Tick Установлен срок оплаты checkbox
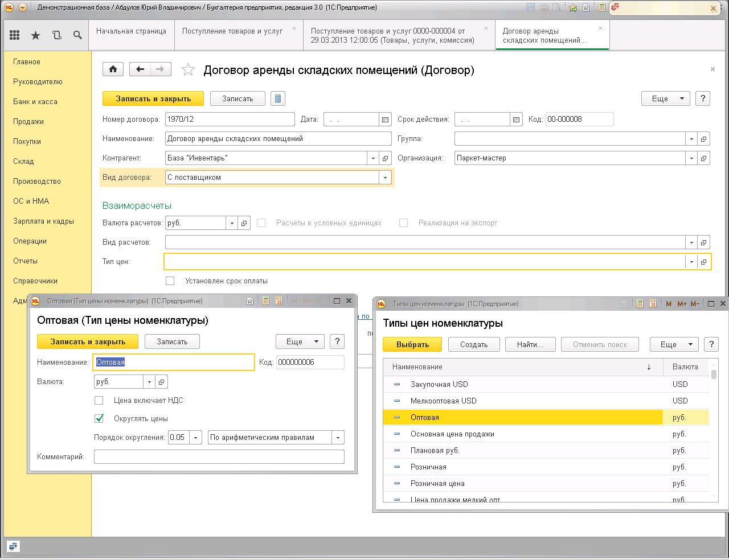This screenshot has width=729, height=560. (170, 281)
